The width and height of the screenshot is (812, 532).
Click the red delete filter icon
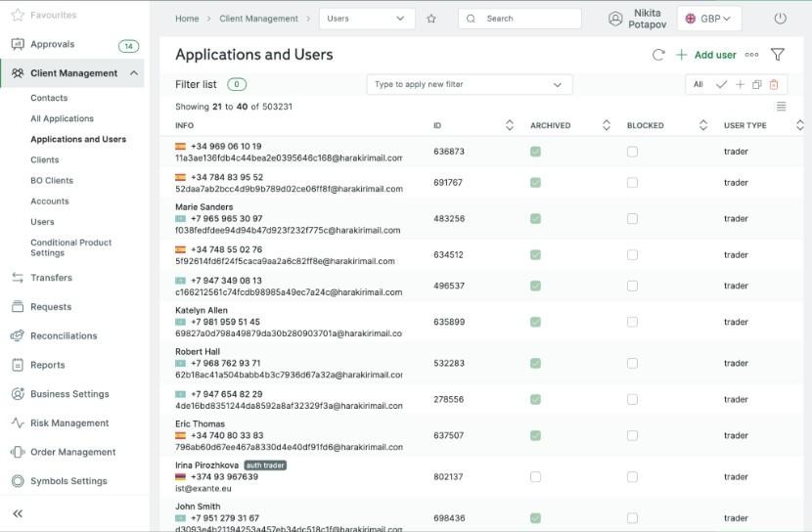tap(774, 85)
